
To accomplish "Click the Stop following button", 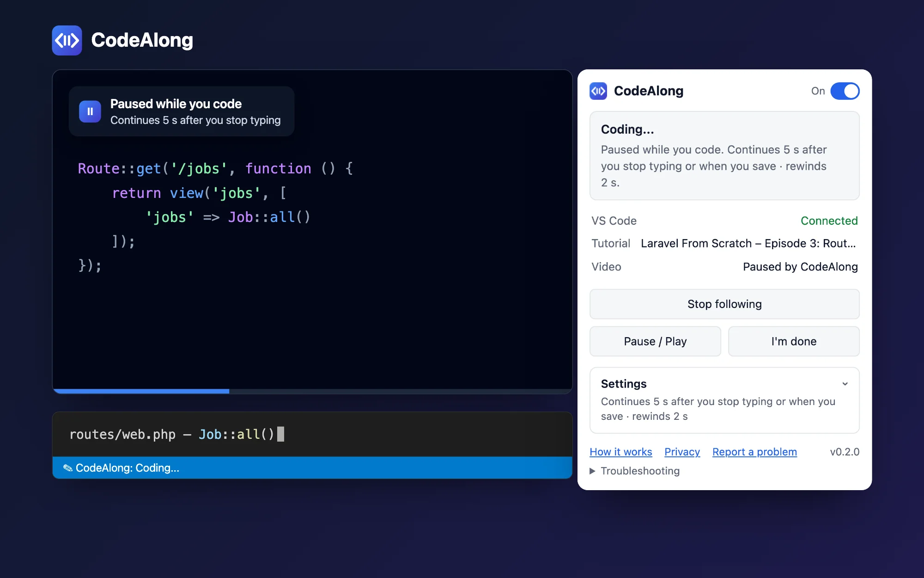I will pos(724,304).
